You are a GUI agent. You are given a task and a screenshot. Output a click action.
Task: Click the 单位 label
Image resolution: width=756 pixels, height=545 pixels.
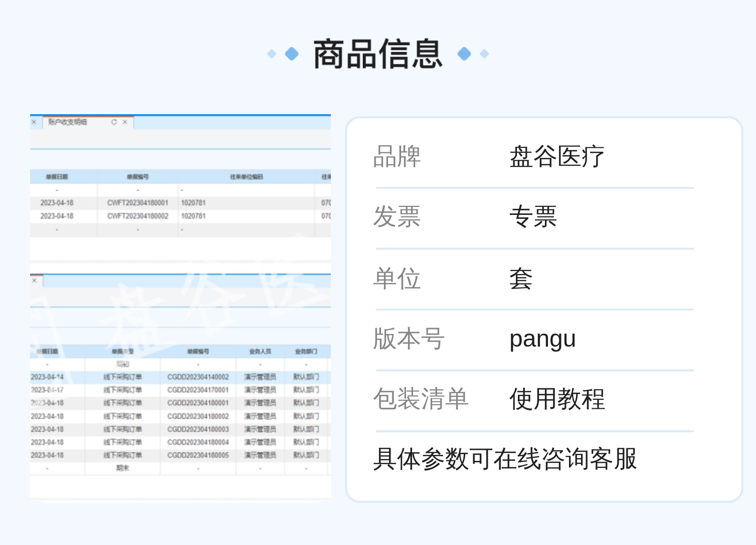coord(397,278)
